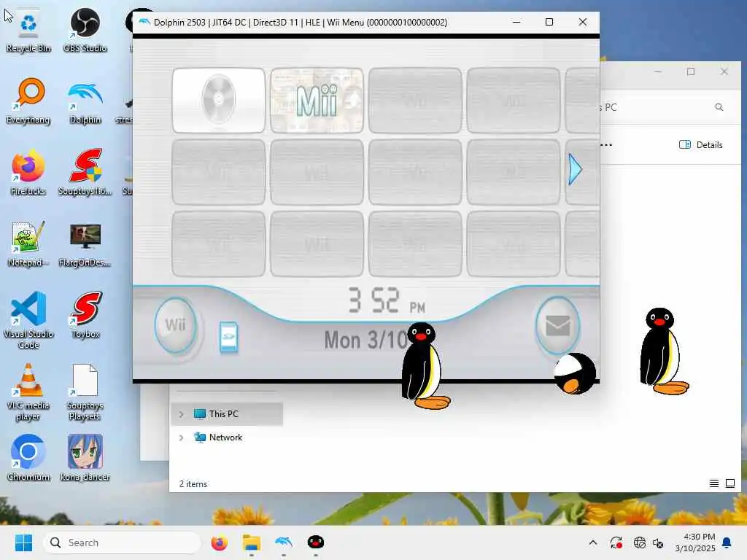
Task: Launch VLC media player shortcut
Action: pyautogui.click(x=28, y=392)
